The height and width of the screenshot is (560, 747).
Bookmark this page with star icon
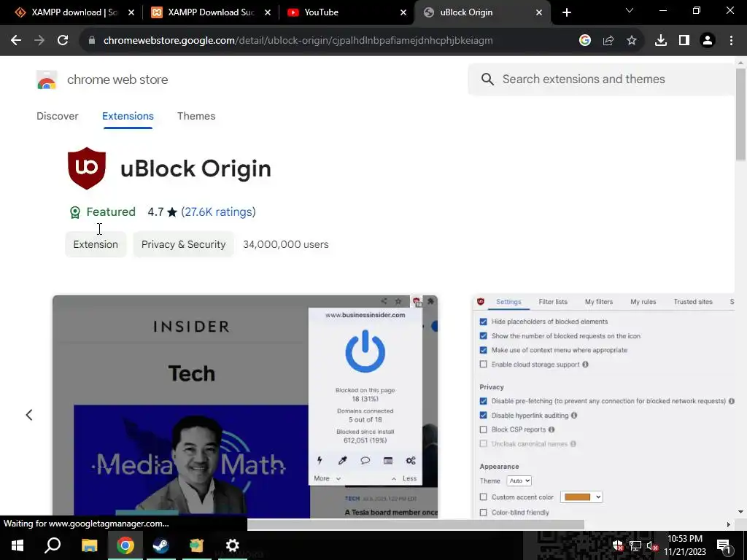click(631, 41)
